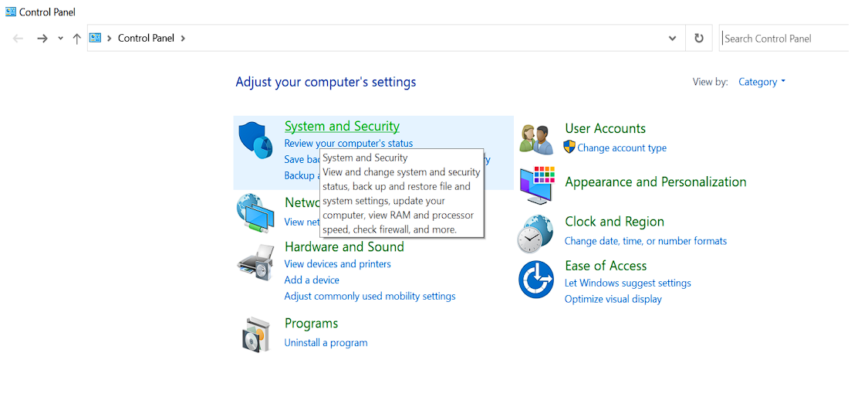Open Review your computer's status
Image resolution: width=868 pixels, height=397 pixels.
[x=348, y=143]
